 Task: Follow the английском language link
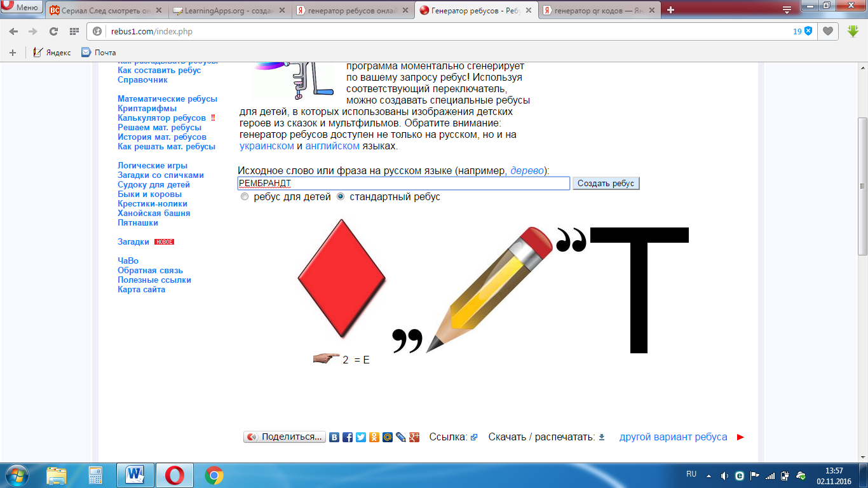pos(332,146)
